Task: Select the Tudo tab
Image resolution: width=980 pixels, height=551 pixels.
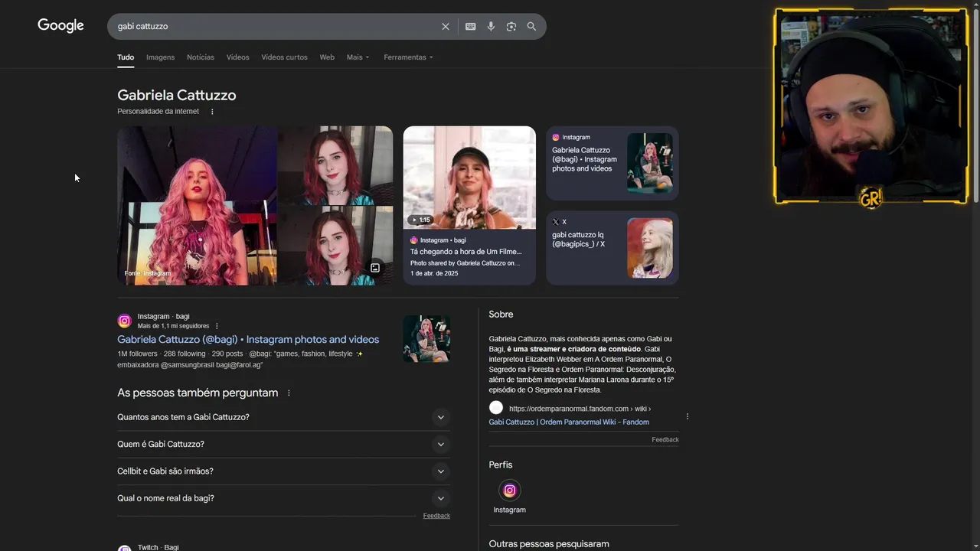Action: point(126,57)
